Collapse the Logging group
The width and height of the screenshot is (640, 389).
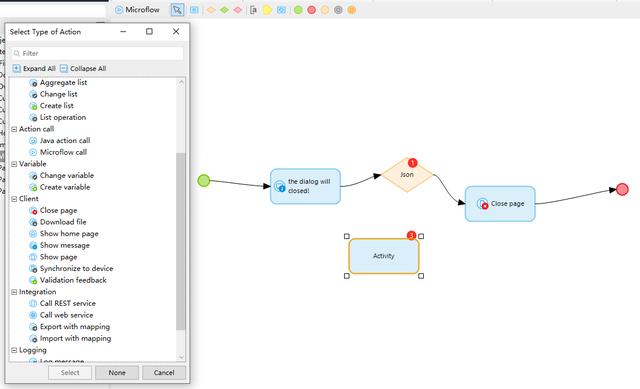[x=14, y=350]
